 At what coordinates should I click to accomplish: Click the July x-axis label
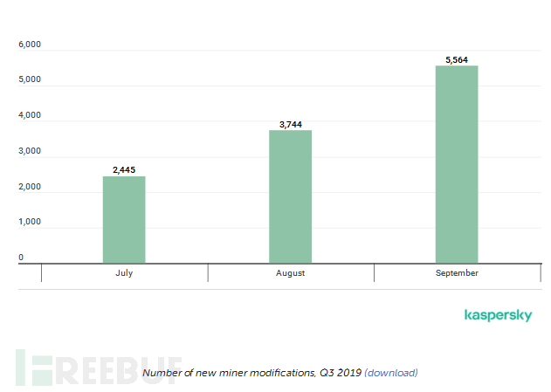click(124, 273)
